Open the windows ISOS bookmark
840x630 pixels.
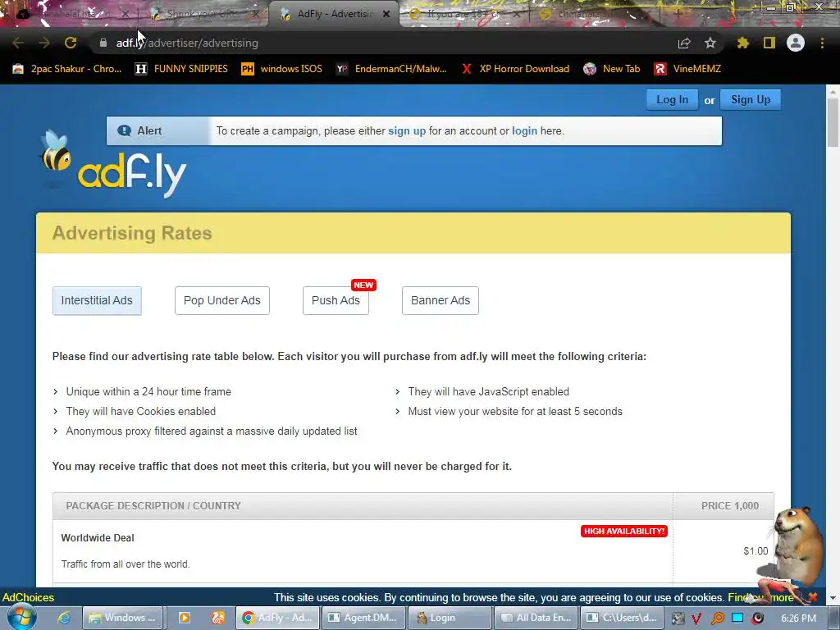pos(282,69)
